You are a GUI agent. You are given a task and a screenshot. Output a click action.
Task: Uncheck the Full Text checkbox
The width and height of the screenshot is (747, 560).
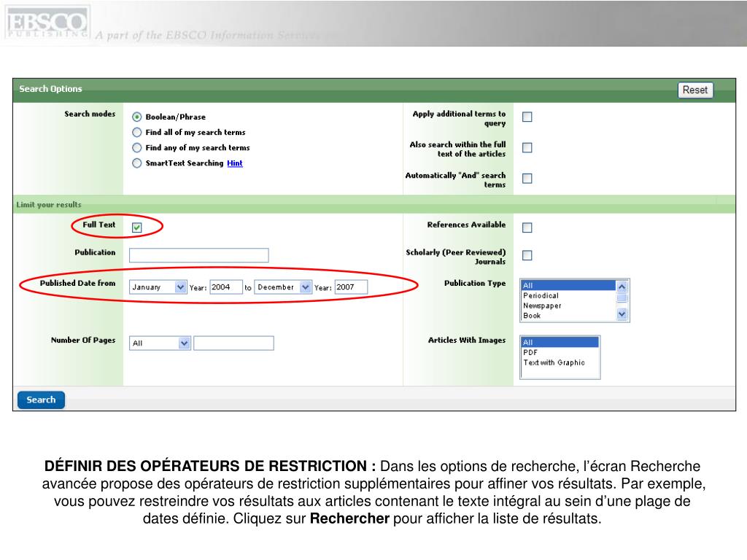click(136, 227)
